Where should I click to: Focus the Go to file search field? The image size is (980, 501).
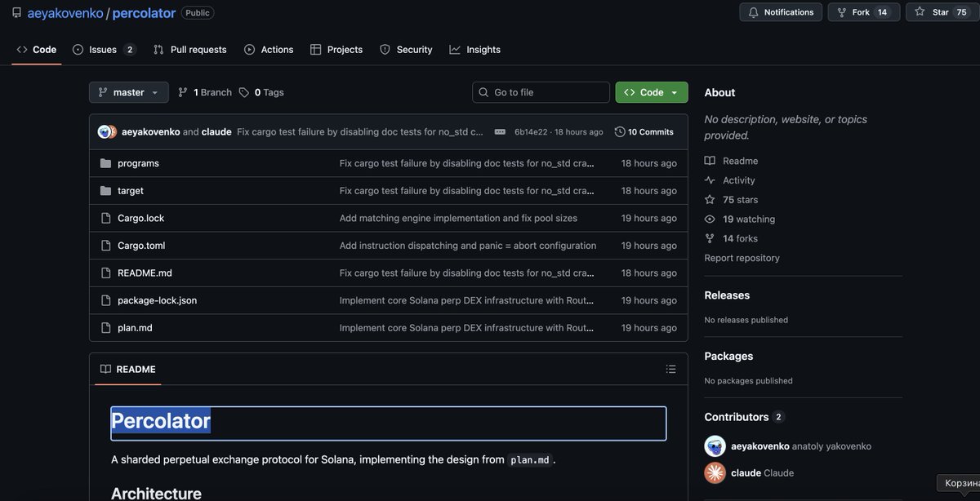click(x=541, y=92)
